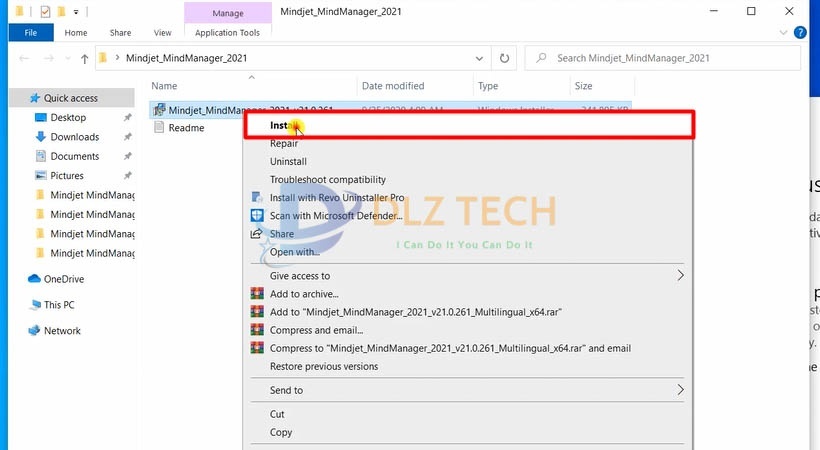This screenshot has height=450, width=820.
Task: Choose Uninstall from context menu
Action: (x=288, y=161)
